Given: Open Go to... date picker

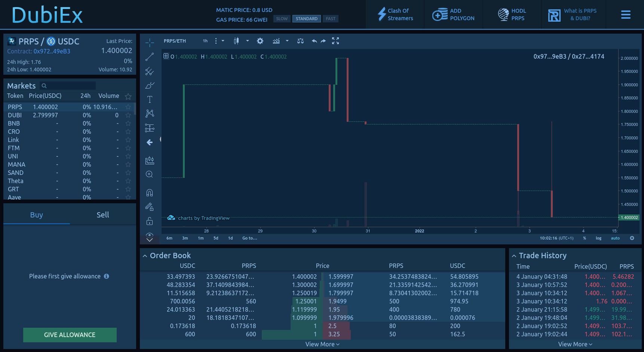Looking at the screenshot, I should (250, 238).
